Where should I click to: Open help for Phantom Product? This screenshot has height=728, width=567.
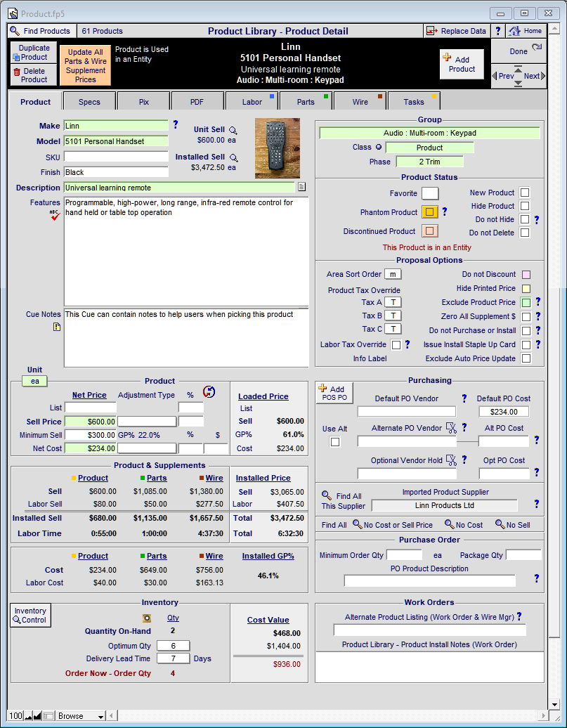pyautogui.click(x=445, y=212)
